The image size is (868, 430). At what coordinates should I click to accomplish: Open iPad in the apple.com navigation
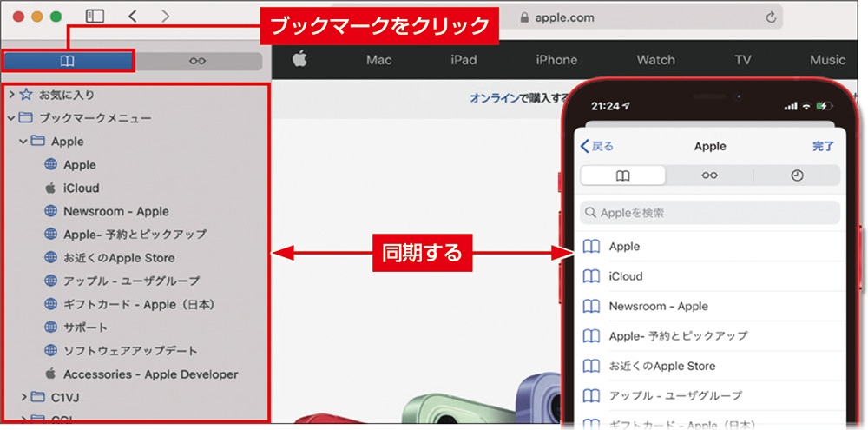click(464, 60)
